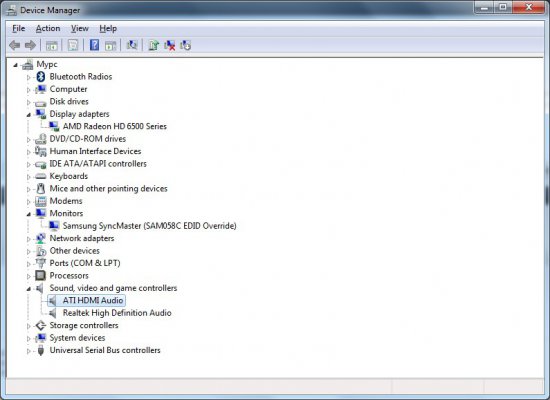Click the Modems category icon
Viewport: 550px width, 400px height.
point(41,201)
